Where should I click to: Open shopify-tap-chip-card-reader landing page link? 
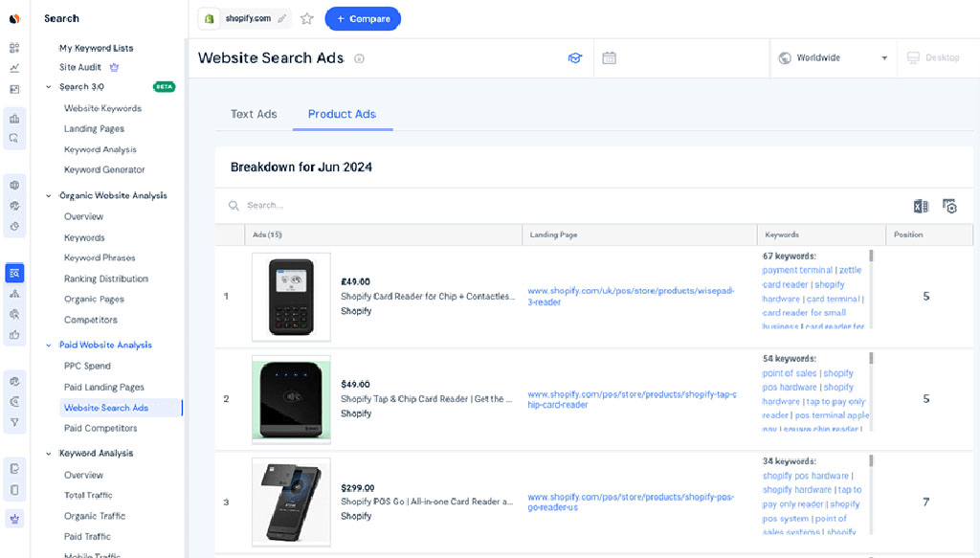632,399
